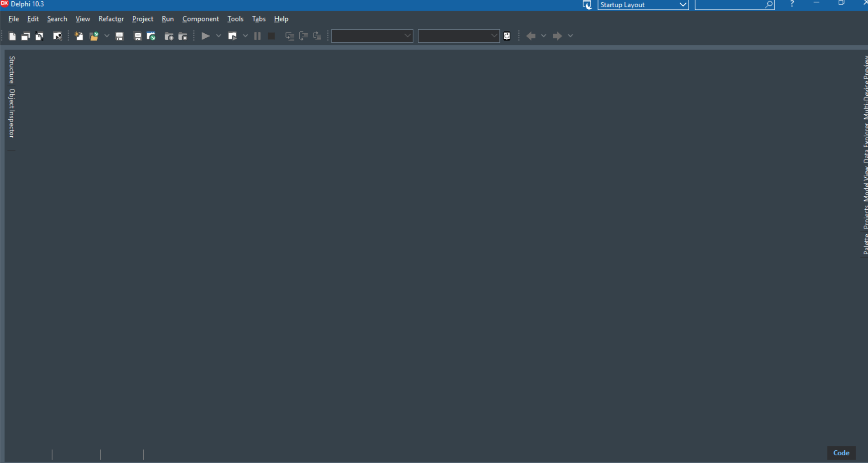Click the Program Pause toolbar icon
The height and width of the screenshot is (463, 868).
pyautogui.click(x=257, y=36)
